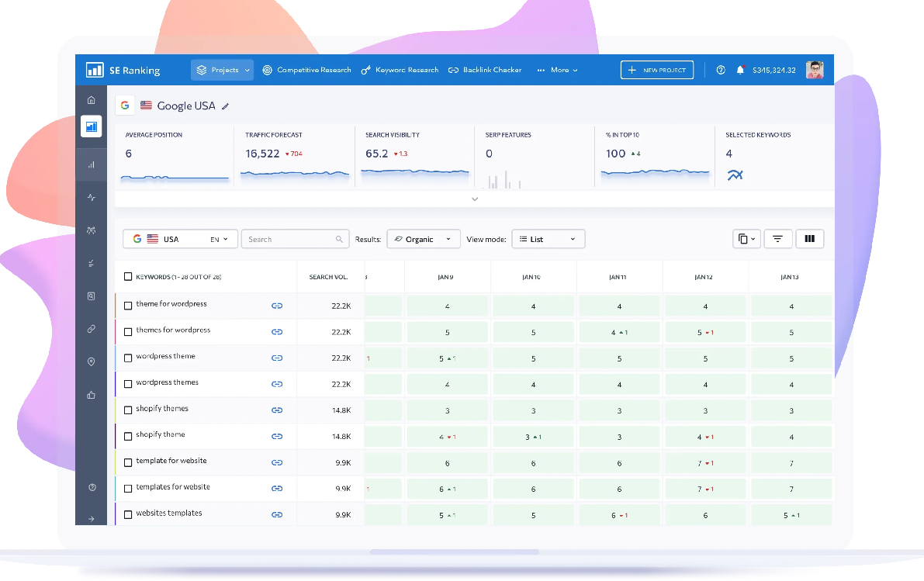Tick the 'template for website' checkbox
924x581 pixels.
point(128,462)
